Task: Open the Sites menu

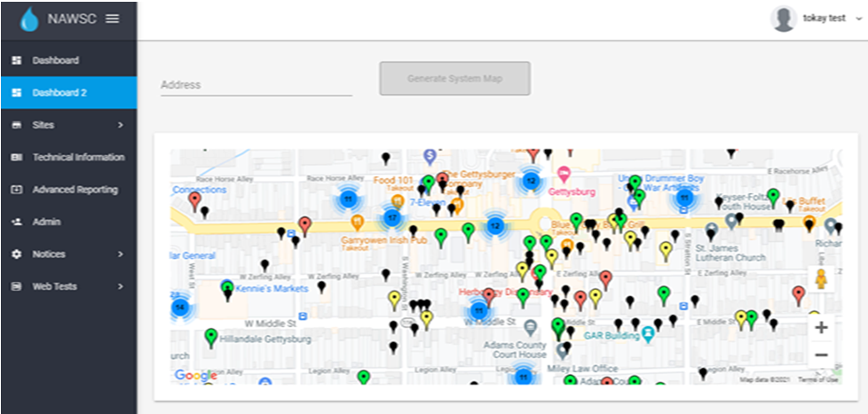Action: pos(68,125)
